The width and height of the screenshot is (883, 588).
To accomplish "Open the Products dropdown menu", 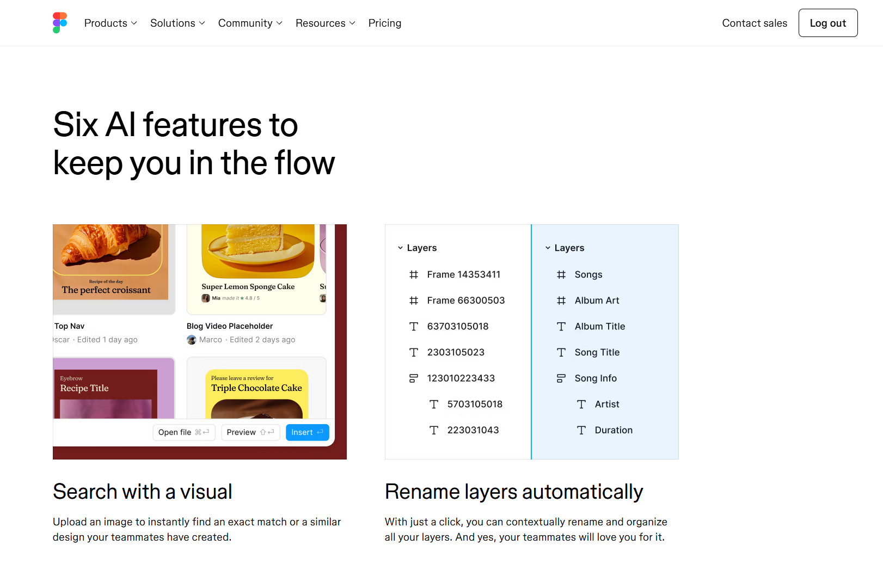I will [111, 23].
